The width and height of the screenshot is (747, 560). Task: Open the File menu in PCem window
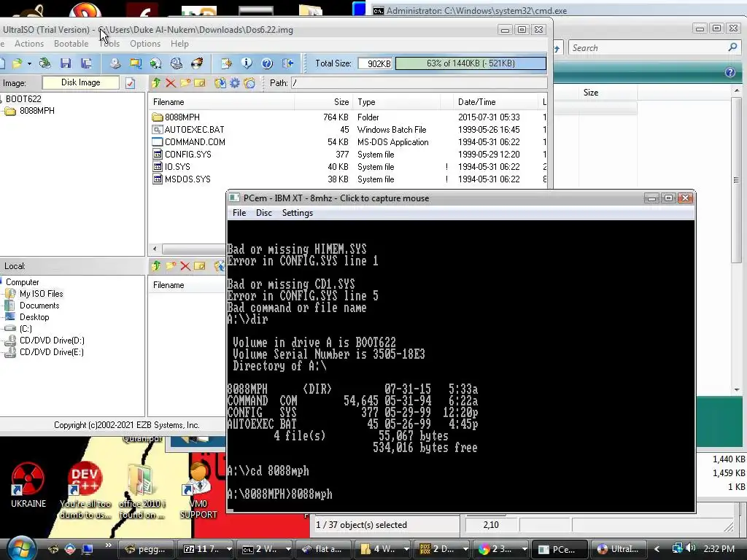(x=239, y=213)
